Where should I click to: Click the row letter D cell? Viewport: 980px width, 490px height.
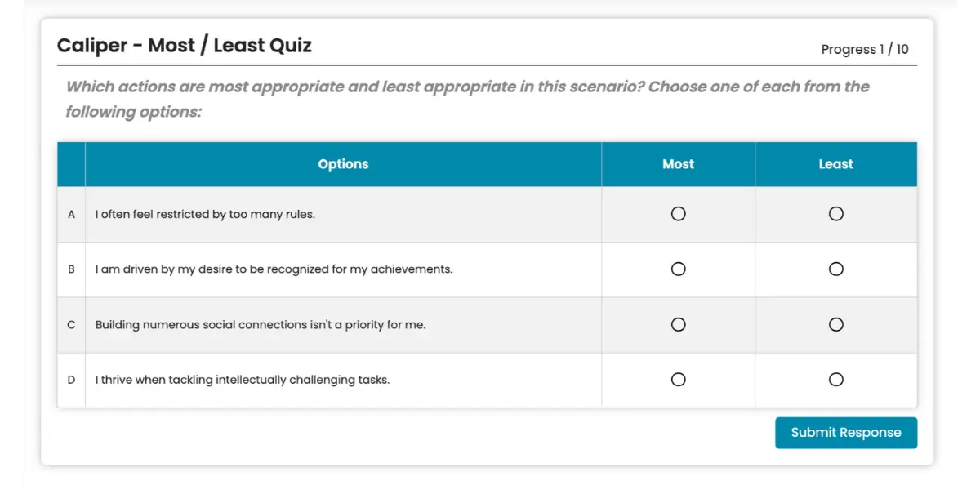coord(71,380)
